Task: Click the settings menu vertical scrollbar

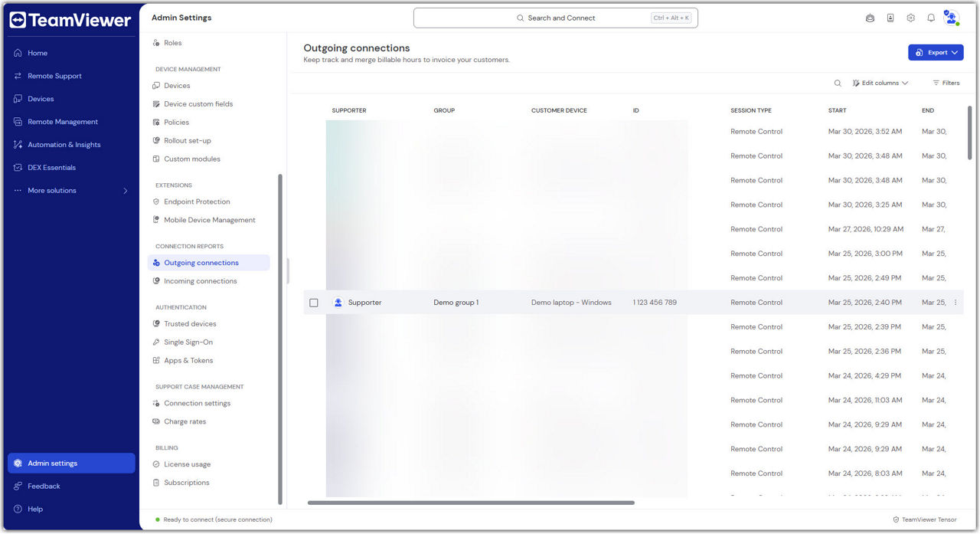Action: pyautogui.click(x=280, y=339)
